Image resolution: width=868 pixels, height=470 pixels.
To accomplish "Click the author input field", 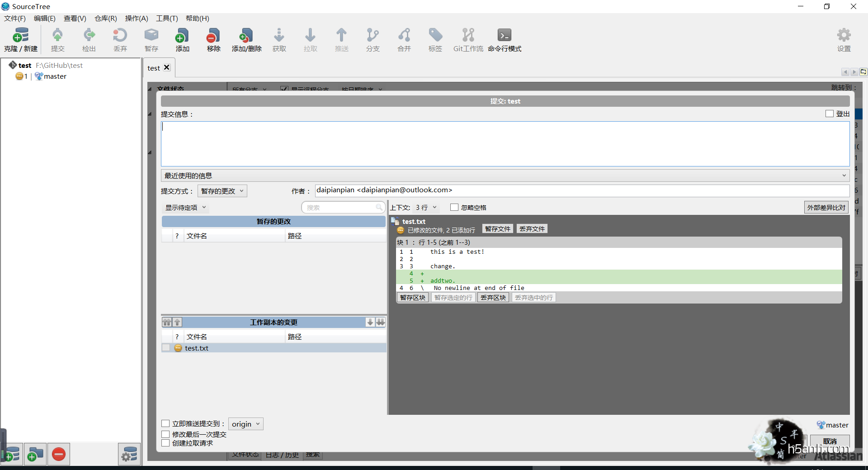I will [582, 190].
